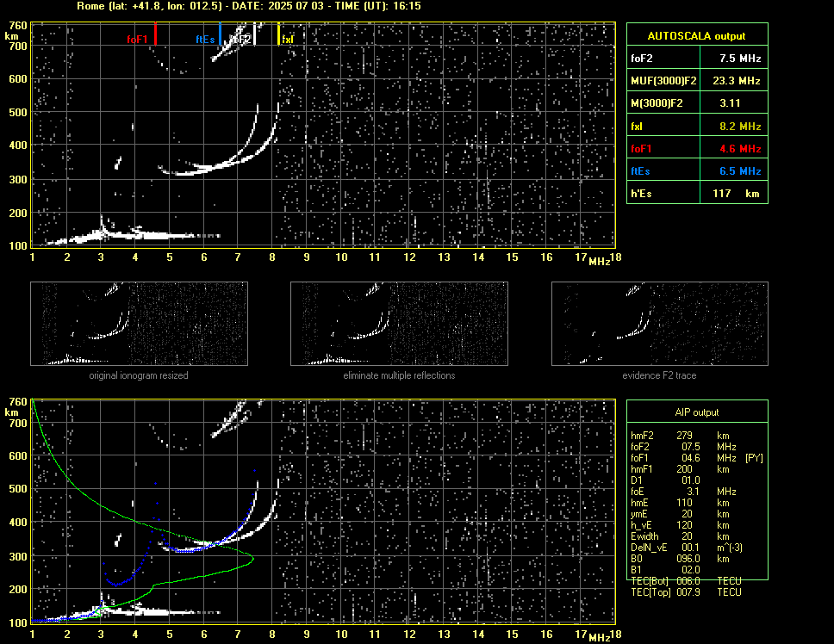
Task: Open the original ionogram resized thumbnail
Action: click(139, 324)
